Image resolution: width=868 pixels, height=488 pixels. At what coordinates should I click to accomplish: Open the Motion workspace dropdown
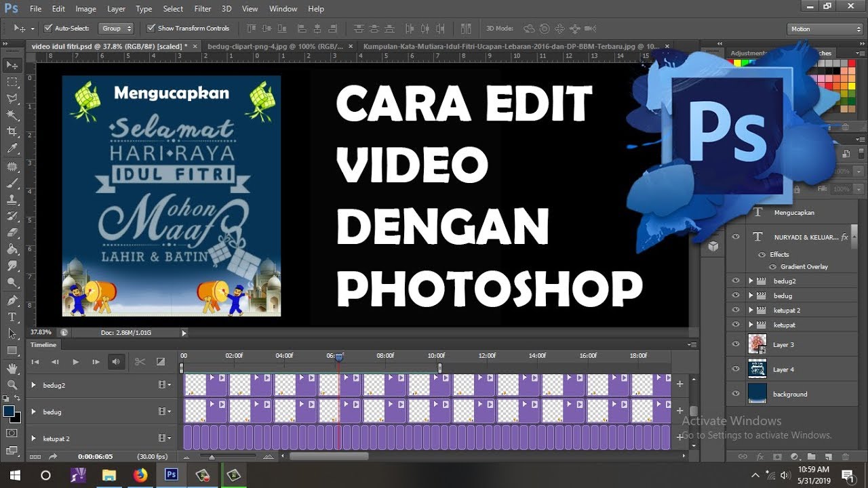point(825,28)
